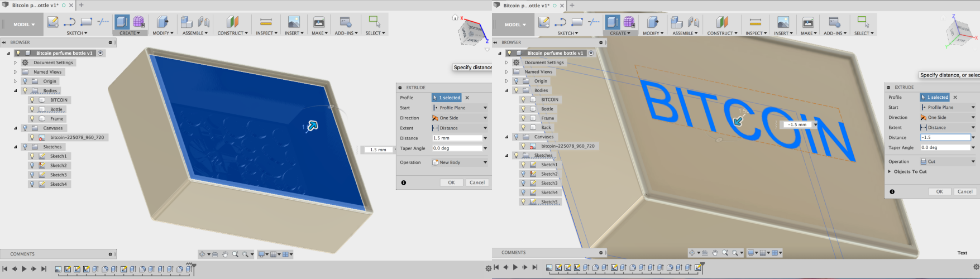
Task: Click Extrude dialog info icon in left window
Action: pyautogui.click(x=404, y=182)
